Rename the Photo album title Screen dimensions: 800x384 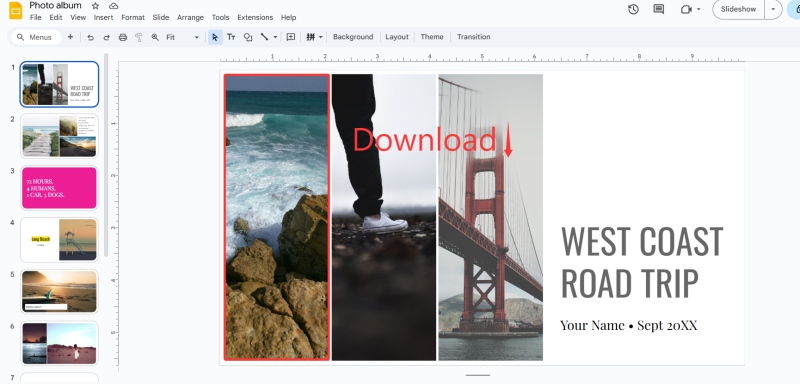(x=55, y=6)
